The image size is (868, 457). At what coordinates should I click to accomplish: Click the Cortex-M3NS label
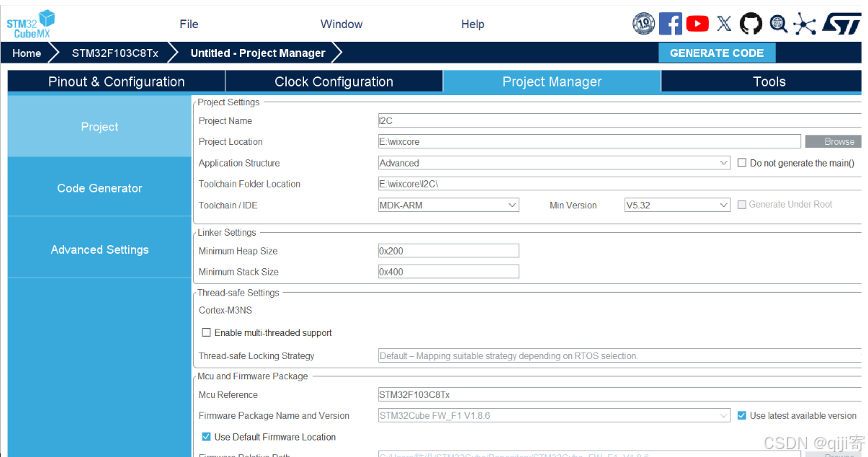point(225,310)
